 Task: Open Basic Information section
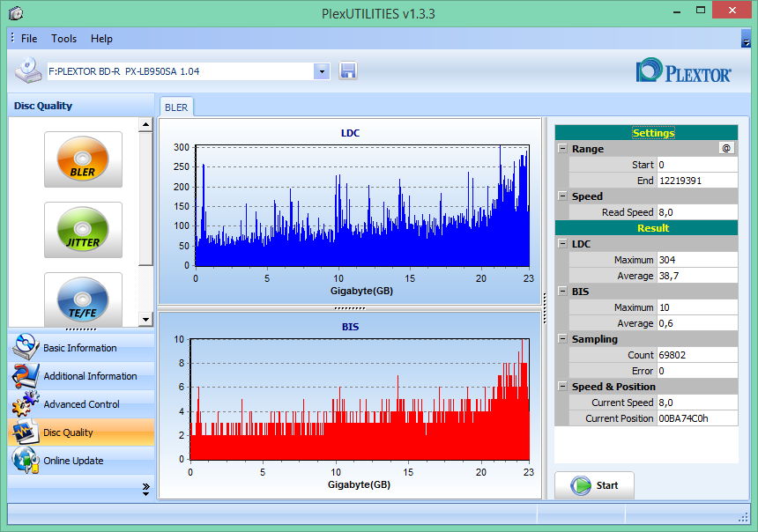[81, 347]
